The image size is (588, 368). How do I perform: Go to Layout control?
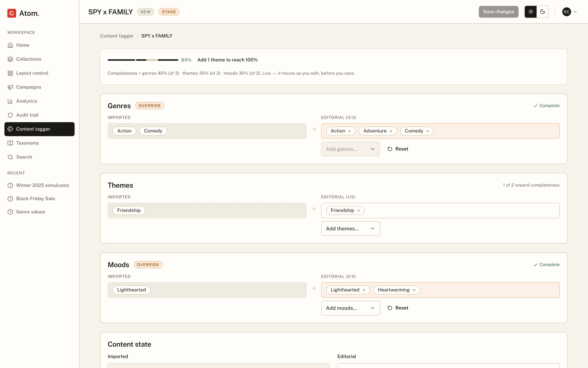point(39,73)
